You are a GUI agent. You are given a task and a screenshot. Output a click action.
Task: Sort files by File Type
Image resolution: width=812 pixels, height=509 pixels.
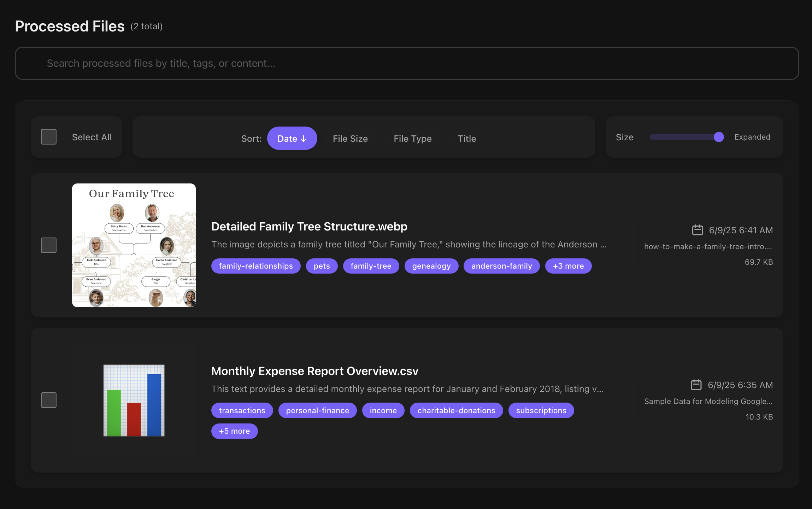412,139
